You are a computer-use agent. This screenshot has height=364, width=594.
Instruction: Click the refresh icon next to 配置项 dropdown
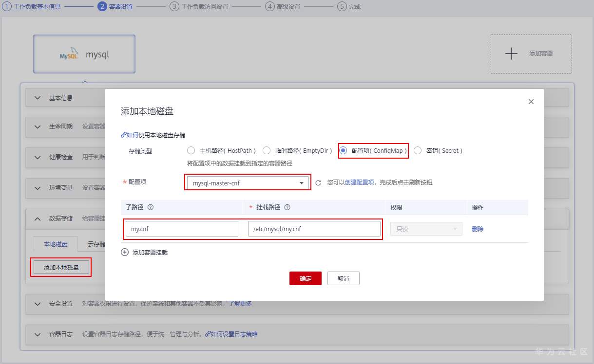click(x=318, y=183)
